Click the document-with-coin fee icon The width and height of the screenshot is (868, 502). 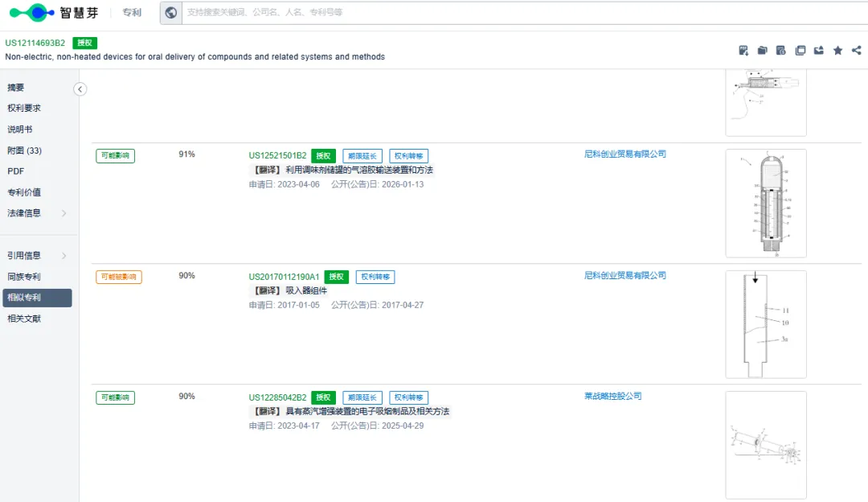781,51
